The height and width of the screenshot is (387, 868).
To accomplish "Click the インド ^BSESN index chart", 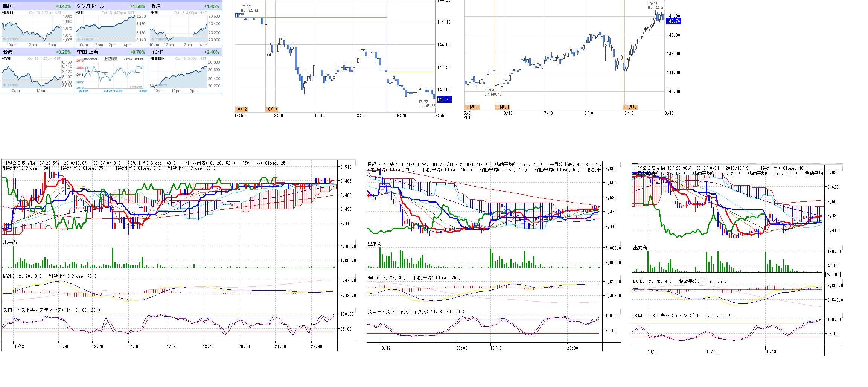I will click(x=179, y=73).
